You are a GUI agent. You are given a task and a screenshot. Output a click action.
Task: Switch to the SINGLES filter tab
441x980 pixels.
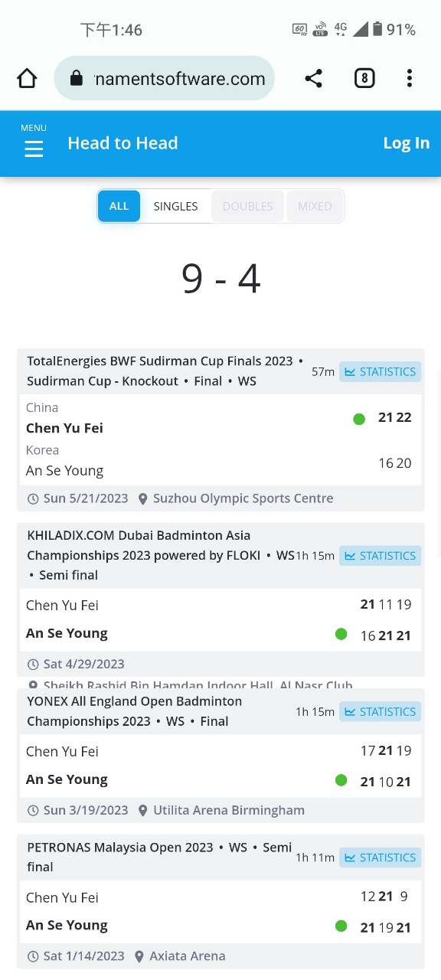(175, 206)
